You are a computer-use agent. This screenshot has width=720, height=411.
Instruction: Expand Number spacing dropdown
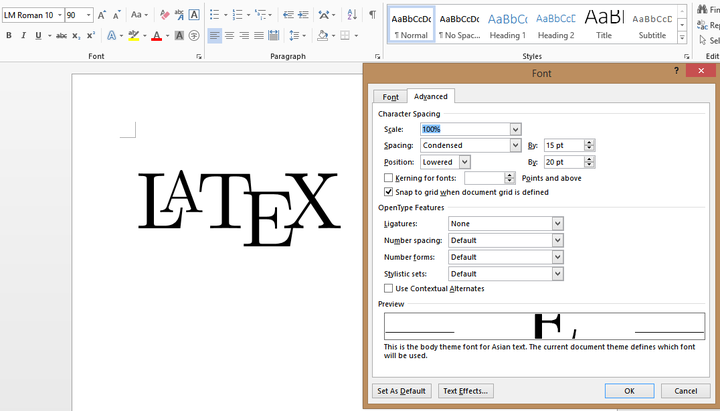pyautogui.click(x=557, y=240)
